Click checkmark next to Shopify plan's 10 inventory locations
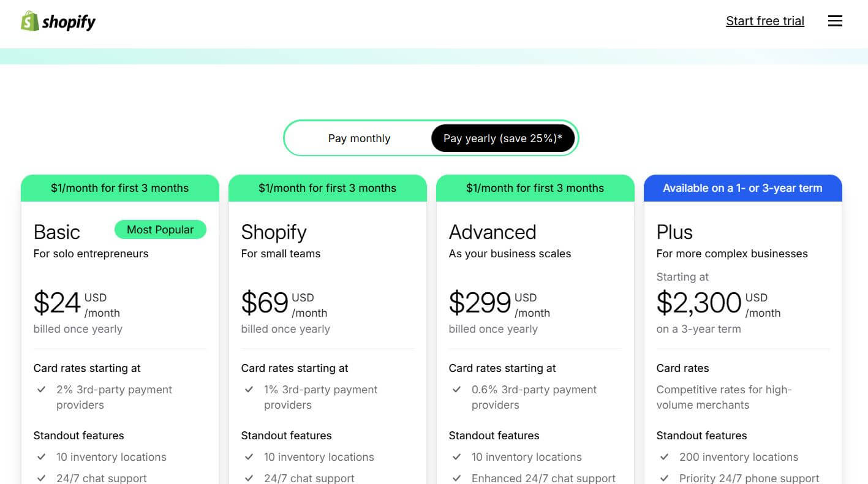This screenshot has height=484, width=868. click(249, 457)
